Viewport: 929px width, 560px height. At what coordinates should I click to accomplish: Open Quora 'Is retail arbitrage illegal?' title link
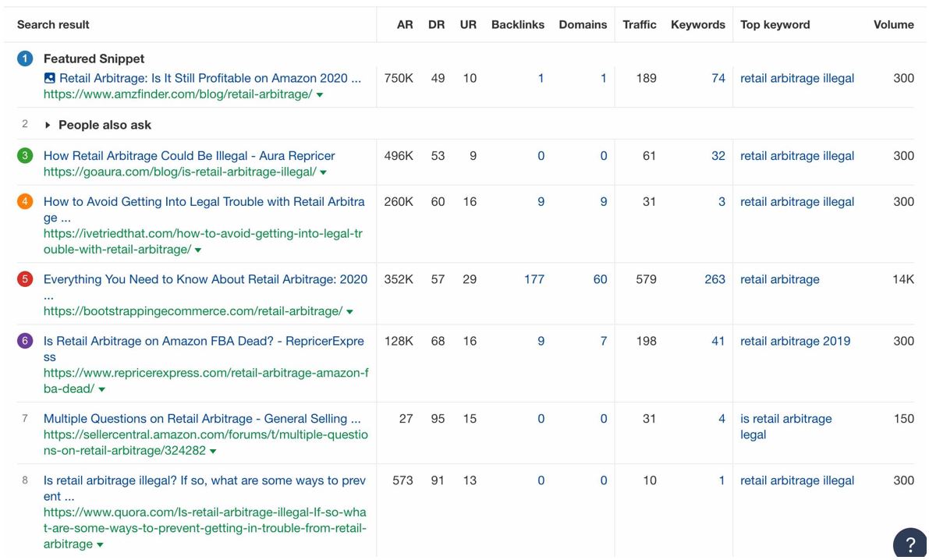(204, 487)
